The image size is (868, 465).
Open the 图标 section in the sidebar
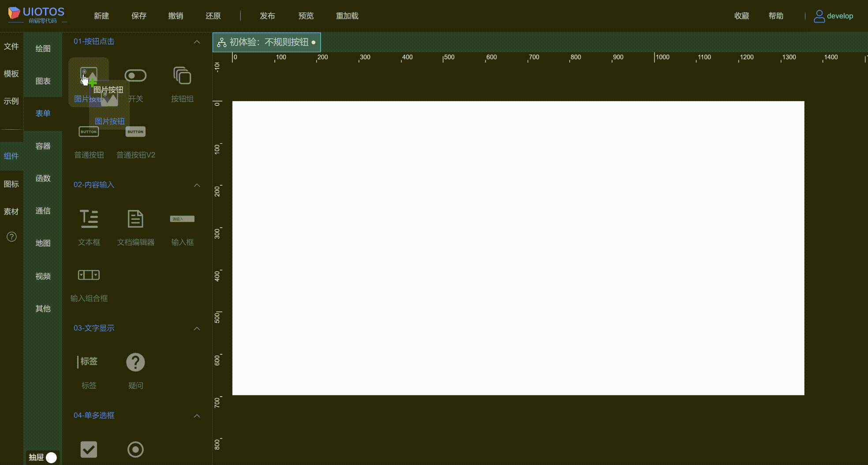11,184
